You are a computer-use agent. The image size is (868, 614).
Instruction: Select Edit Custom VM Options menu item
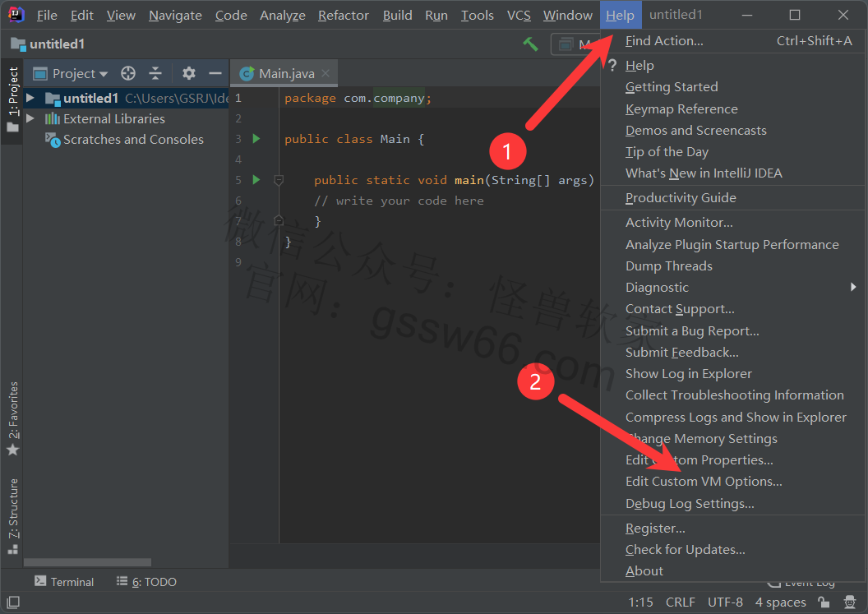[x=704, y=482]
